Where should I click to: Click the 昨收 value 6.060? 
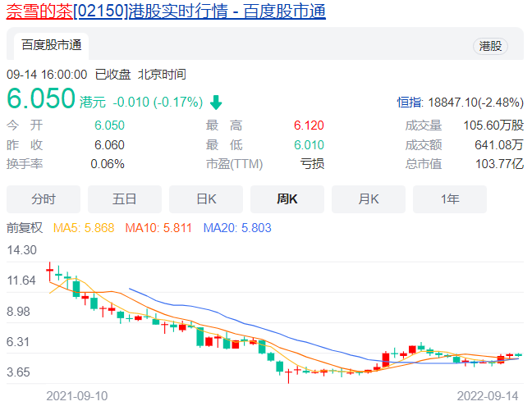(109, 145)
